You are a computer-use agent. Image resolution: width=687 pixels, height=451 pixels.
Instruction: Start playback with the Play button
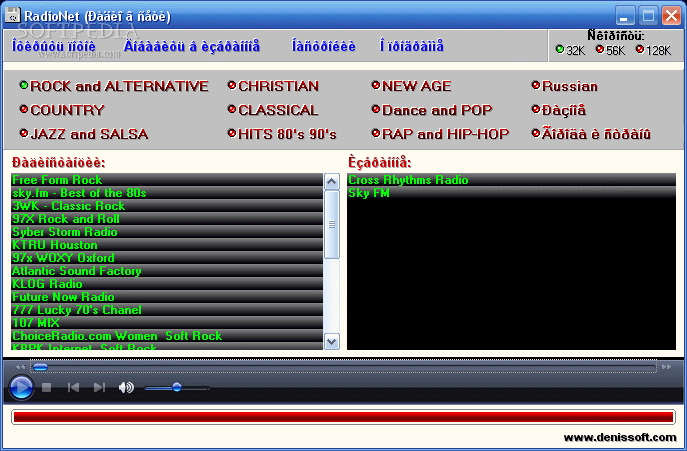(x=21, y=387)
